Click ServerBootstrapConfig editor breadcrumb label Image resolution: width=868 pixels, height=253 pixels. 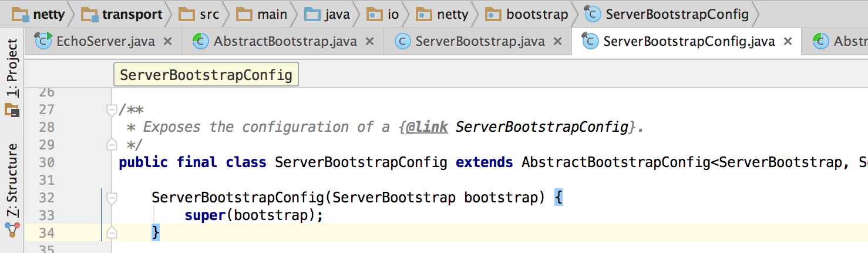(206, 75)
